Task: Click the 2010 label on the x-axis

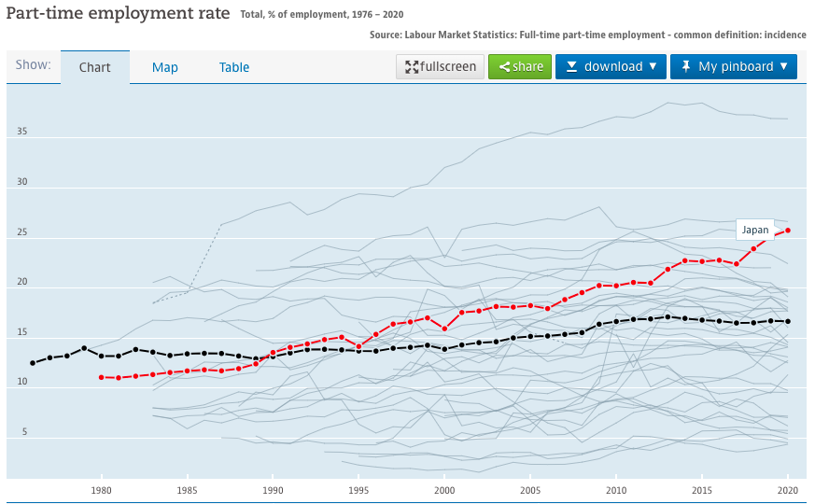Action: coord(616,490)
